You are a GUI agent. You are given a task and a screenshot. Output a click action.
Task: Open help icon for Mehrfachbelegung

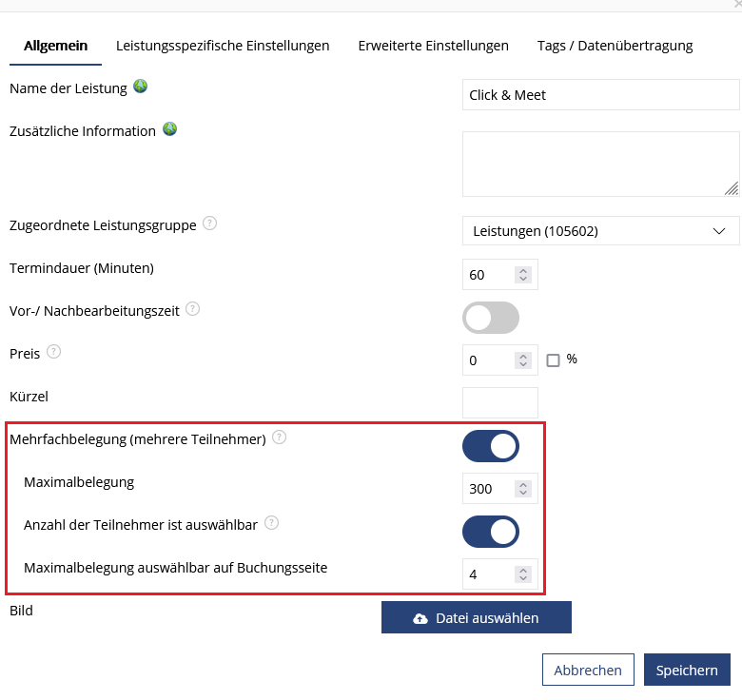coord(279,437)
